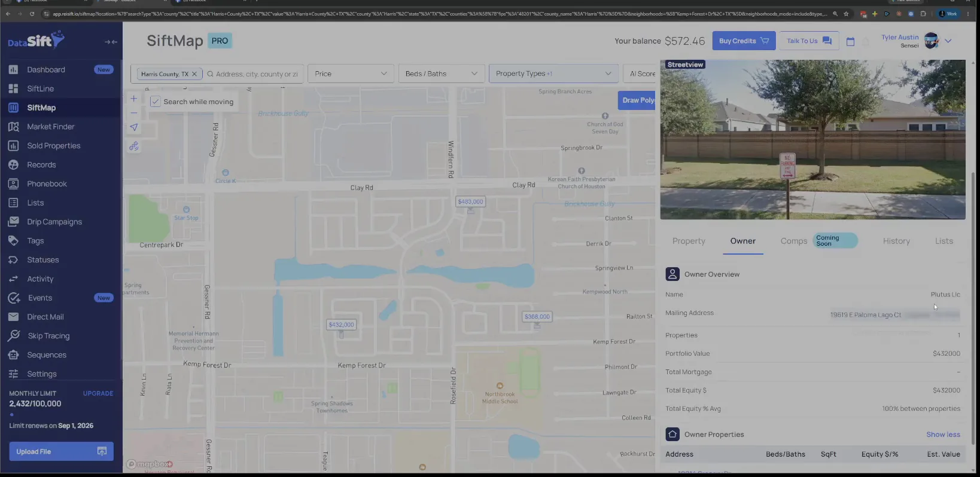Switch to the History tab
Viewport: 980px width, 477px height.
[x=896, y=241]
